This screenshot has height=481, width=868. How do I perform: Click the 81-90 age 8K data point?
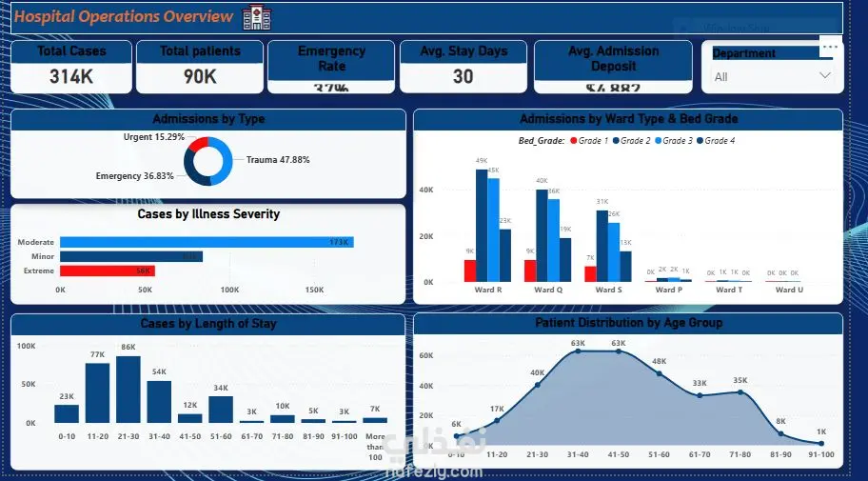click(x=781, y=434)
